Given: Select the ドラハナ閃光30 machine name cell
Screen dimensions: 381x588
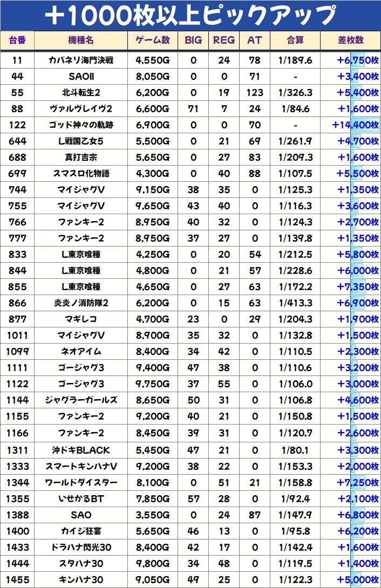Looking at the screenshot, I should coord(81,547).
